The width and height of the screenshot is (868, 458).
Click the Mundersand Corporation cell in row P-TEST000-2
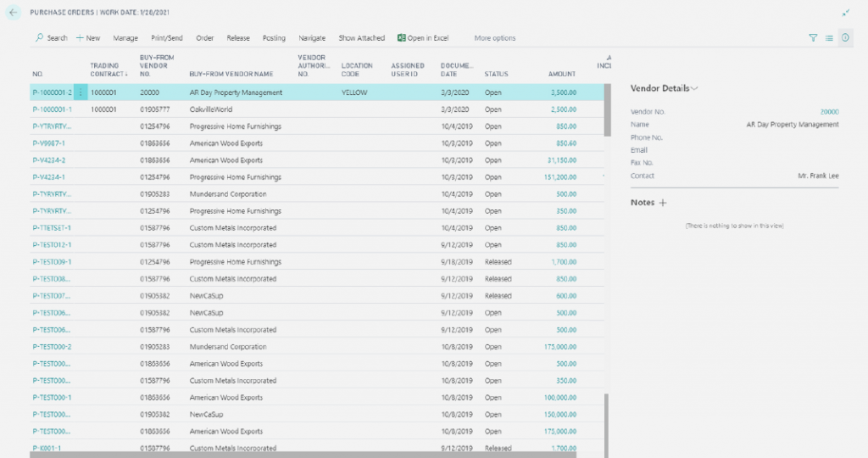tap(228, 347)
